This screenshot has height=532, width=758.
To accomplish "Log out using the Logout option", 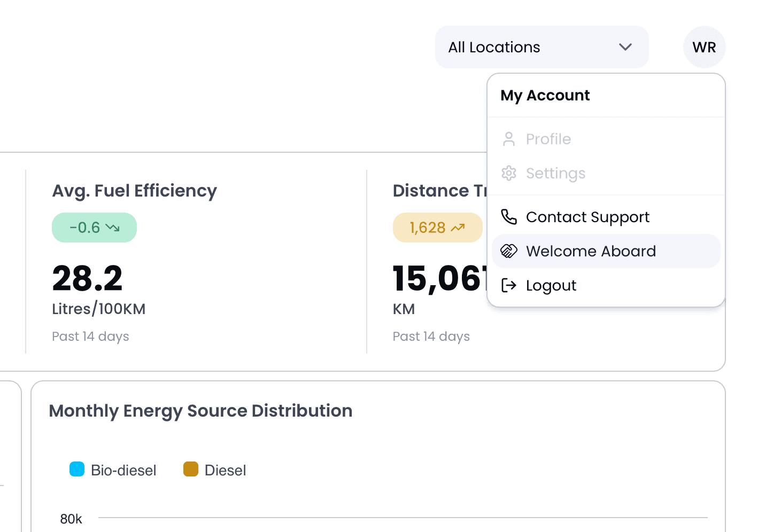I will (551, 285).
